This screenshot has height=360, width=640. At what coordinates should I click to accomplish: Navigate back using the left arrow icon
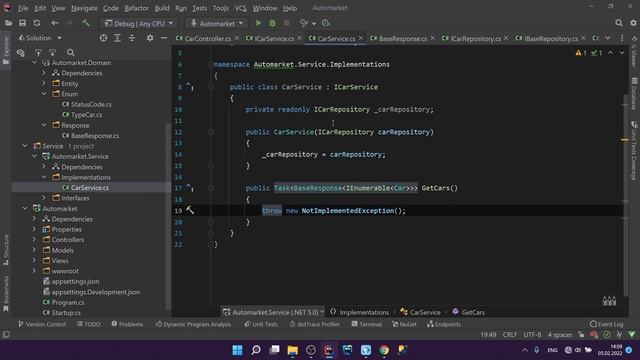(x=55, y=23)
